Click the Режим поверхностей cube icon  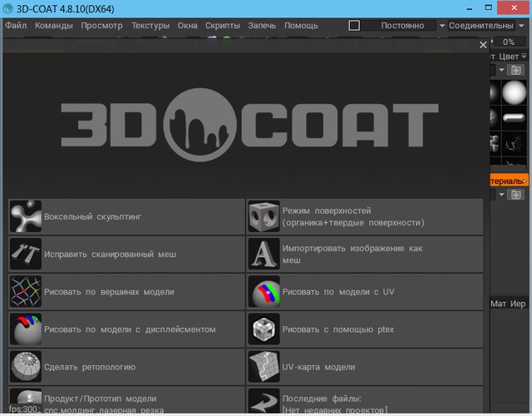click(x=264, y=216)
